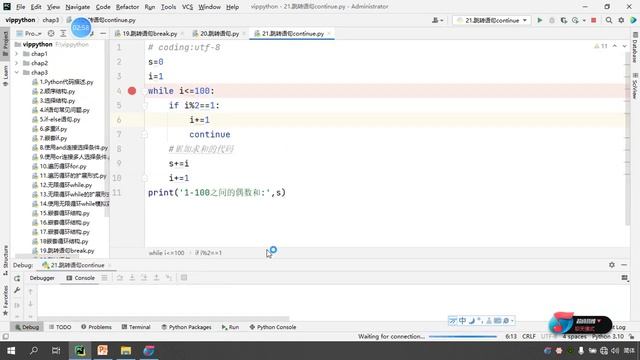Toggle the Database tool window sidebar button
This screenshot has width=640, height=360.
635,47
